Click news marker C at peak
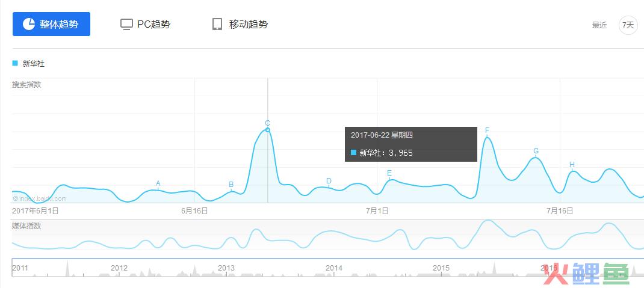The image size is (644, 288). [267, 123]
